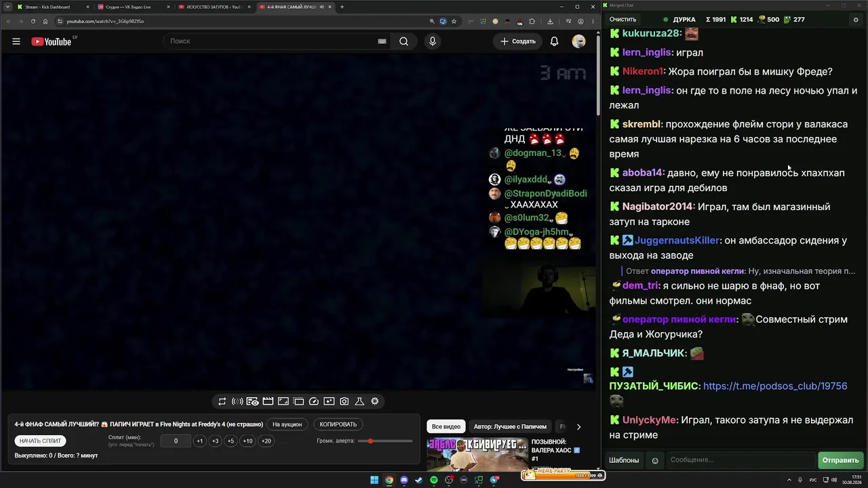Open the YouTube account avatar menu

tap(578, 41)
